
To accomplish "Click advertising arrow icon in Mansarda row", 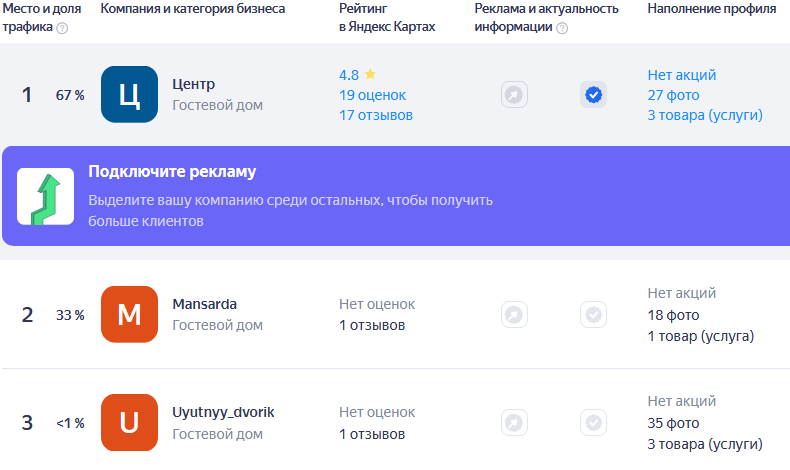I will tap(514, 315).
